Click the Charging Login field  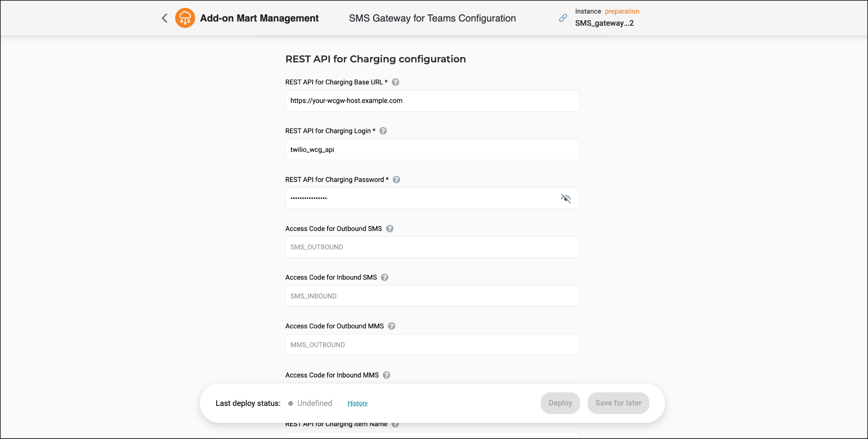coord(432,150)
